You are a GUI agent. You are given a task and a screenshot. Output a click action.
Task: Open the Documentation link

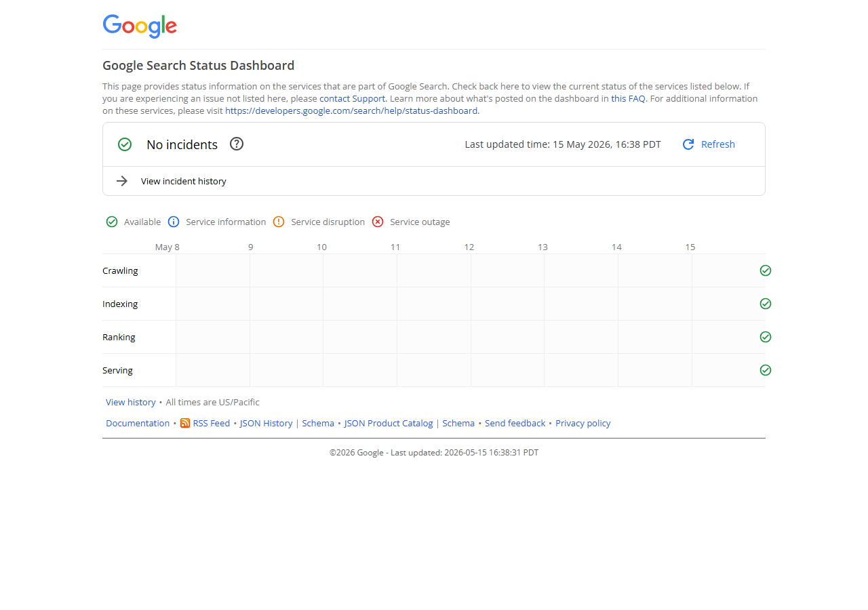(x=138, y=423)
